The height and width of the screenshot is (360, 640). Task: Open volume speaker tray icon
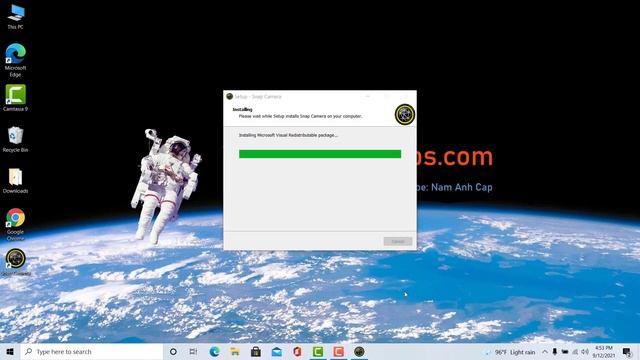pos(585,352)
